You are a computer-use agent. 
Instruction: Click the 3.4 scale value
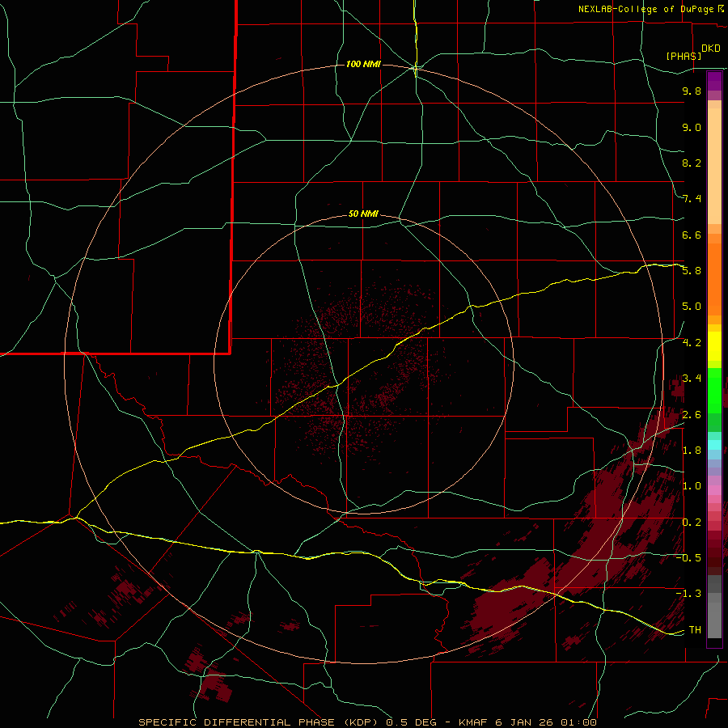click(x=692, y=379)
